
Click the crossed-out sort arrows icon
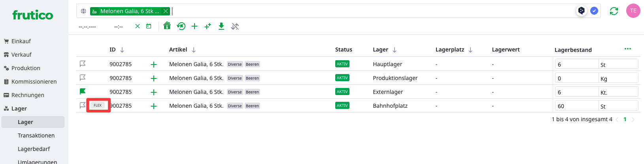pyautogui.click(x=235, y=26)
